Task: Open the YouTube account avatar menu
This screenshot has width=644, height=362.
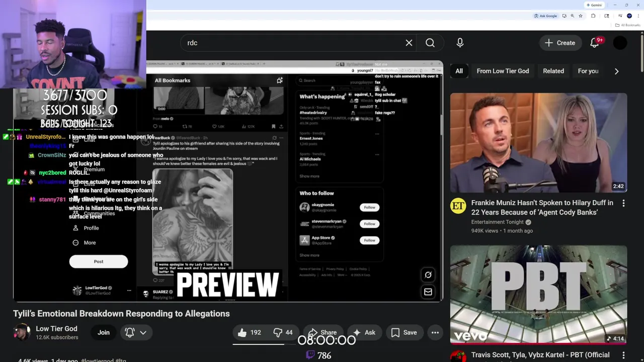Action: coord(620,43)
